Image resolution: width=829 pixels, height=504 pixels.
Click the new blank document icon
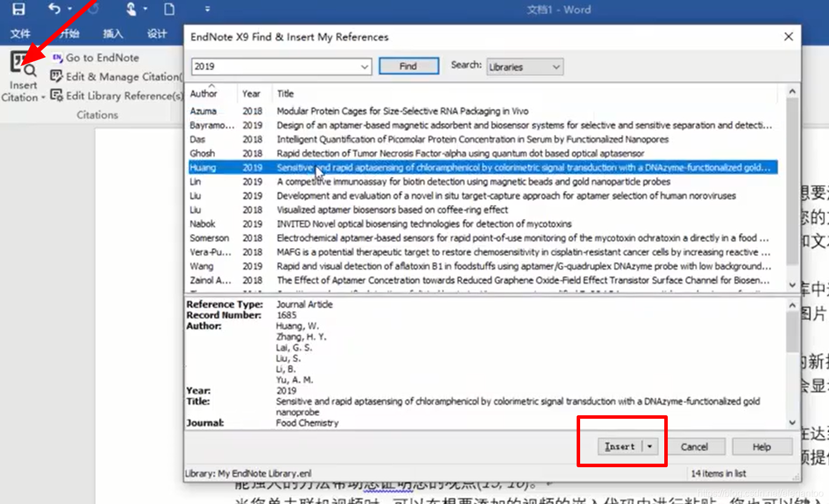click(169, 9)
